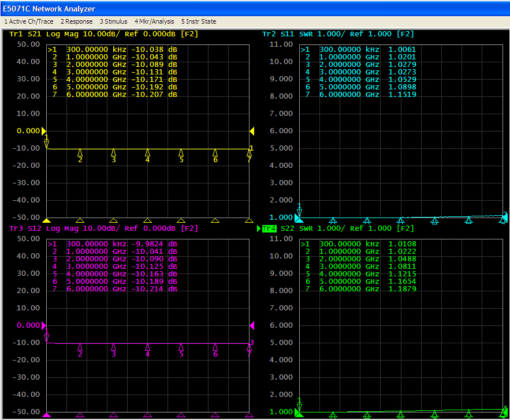This screenshot has height=420, width=510.
Task: Open the 4 Mkr/Analysis menu
Action: coord(154,21)
